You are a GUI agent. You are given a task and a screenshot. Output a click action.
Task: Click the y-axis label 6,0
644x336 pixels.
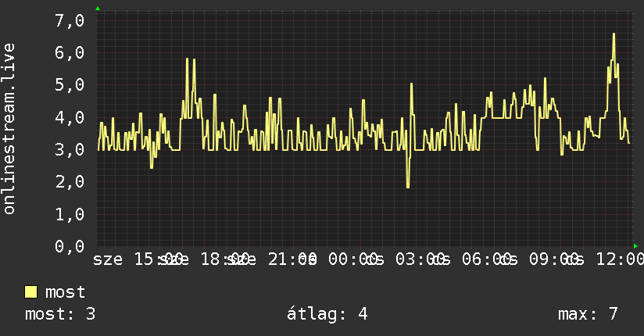point(70,53)
